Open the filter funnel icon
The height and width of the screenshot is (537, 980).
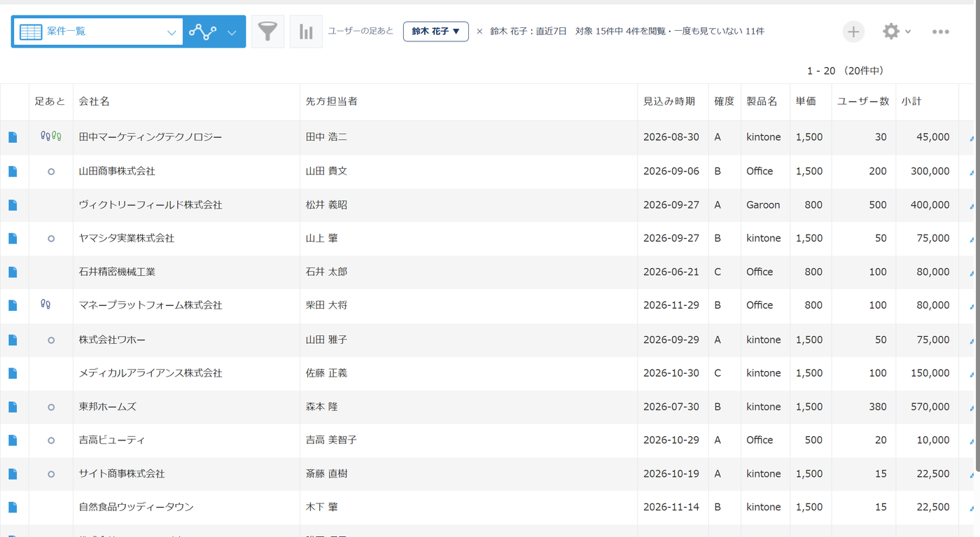tap(267, 32)
